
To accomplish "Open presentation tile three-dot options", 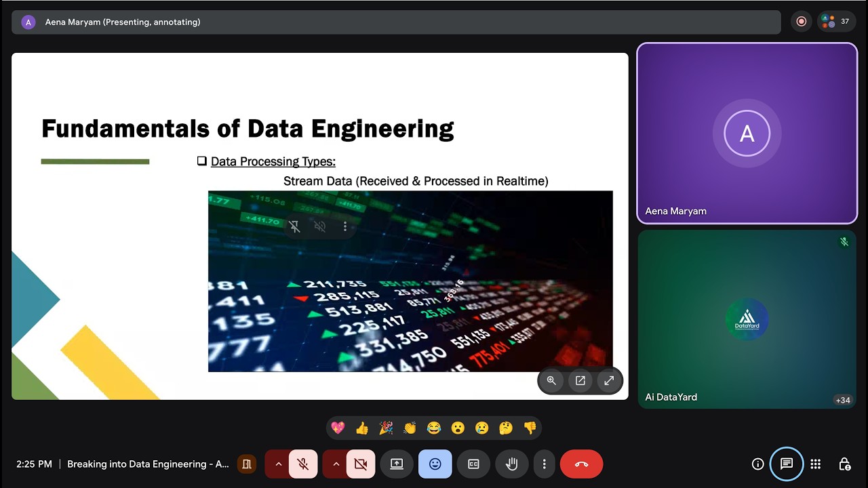I will click(345, 226).
